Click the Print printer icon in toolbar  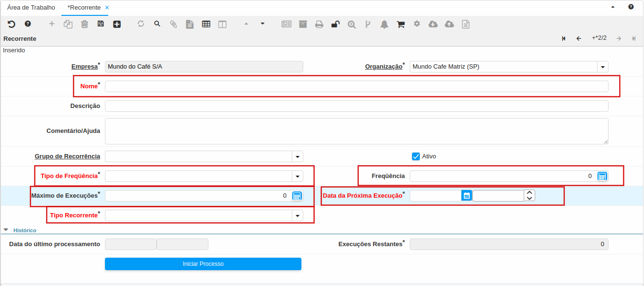click(x=319, y=24)
